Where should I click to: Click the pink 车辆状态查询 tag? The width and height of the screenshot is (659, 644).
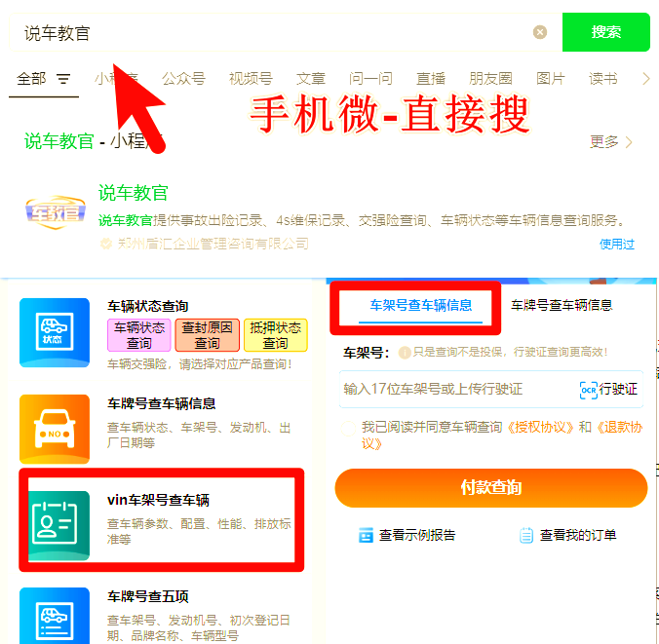139,335
